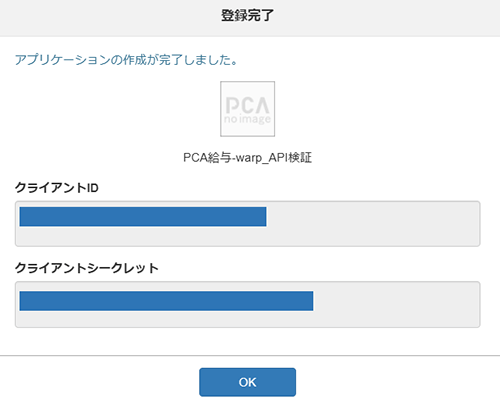Viewport: 500px width, 406px height.
Task: Click the クライアントID label
Action: point(57,188)
